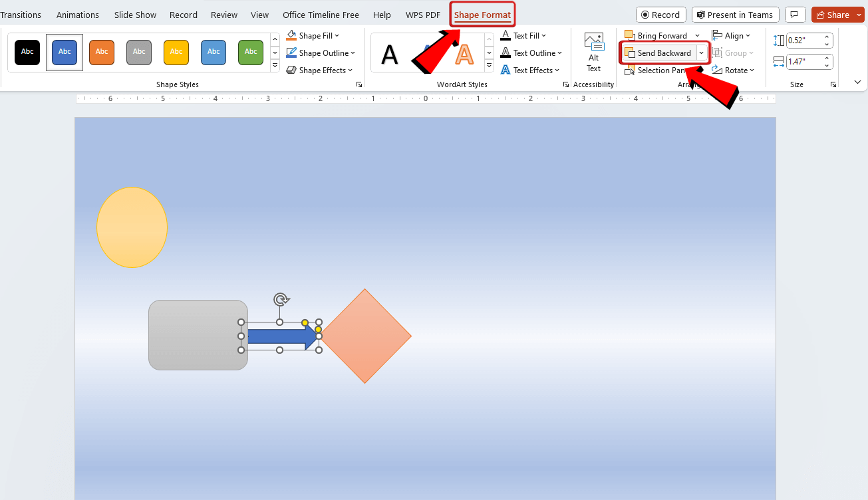Open the comments panel

click(x=795, y=14)
